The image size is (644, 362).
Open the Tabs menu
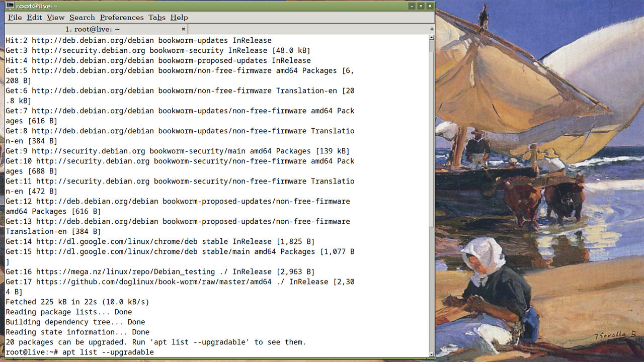(156, 17)
